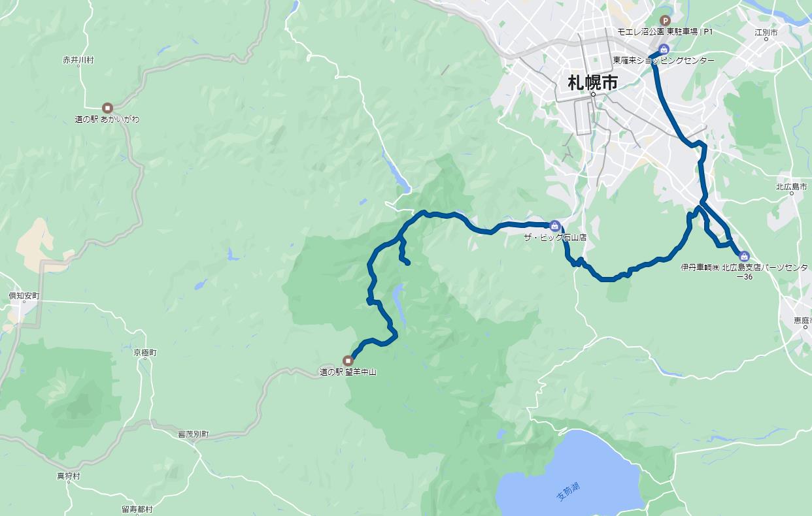Click the 道の駅 あかいがわ text label
The width and height of the screenshot is (812, 516).
(x=107, y=120)
